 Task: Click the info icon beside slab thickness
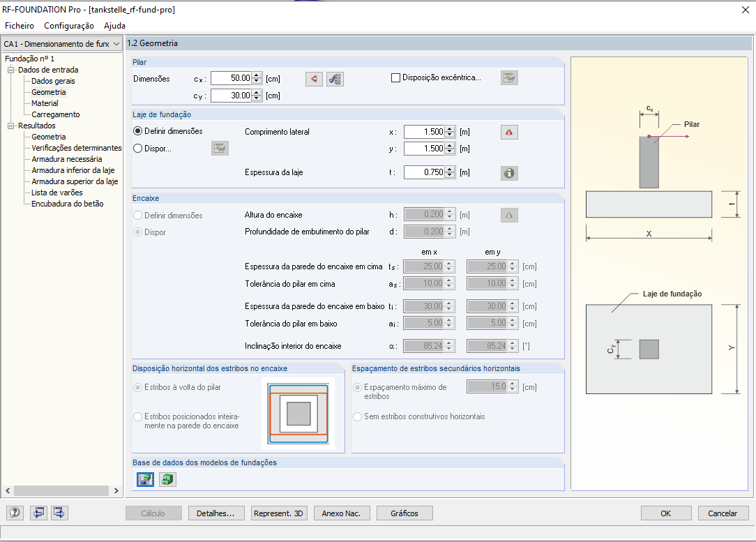click(x=508, y=172)
